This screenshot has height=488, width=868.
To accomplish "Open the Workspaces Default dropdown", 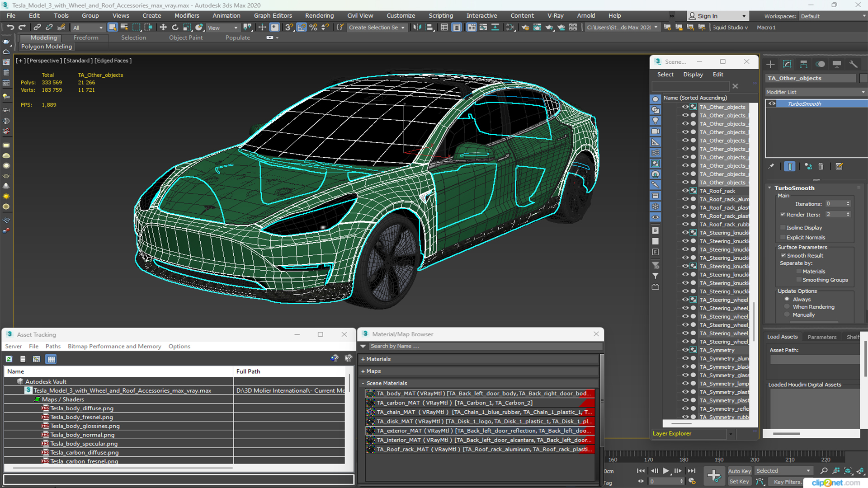I will tap(832, 16).
